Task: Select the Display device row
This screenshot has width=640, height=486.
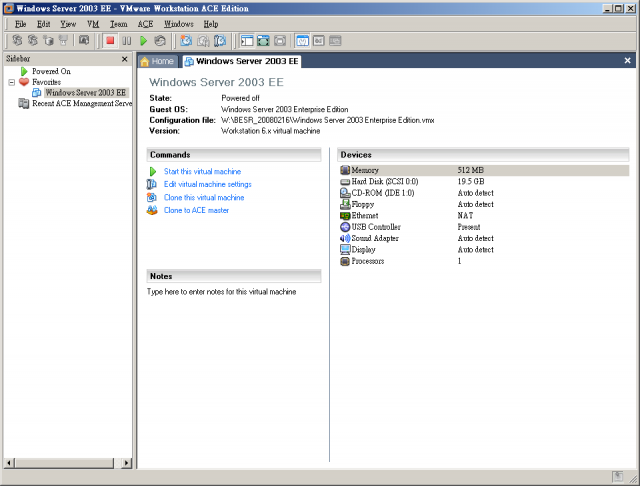Action: (483, 250)
